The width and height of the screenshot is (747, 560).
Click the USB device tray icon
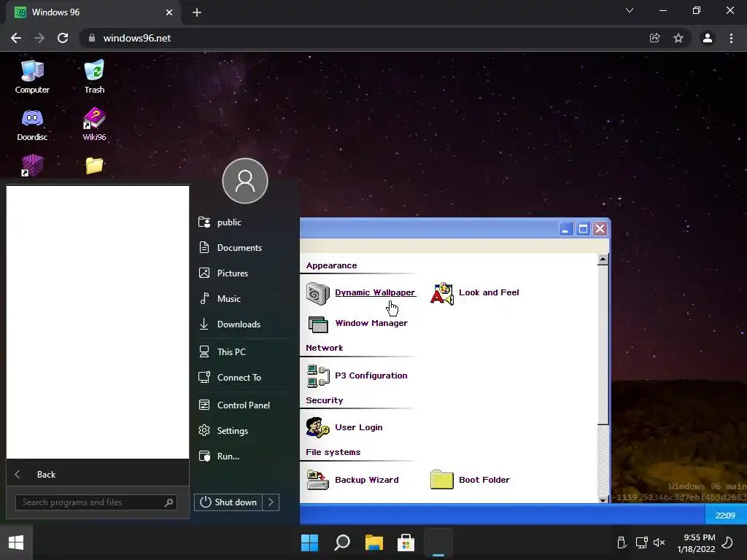coord(622,542)
